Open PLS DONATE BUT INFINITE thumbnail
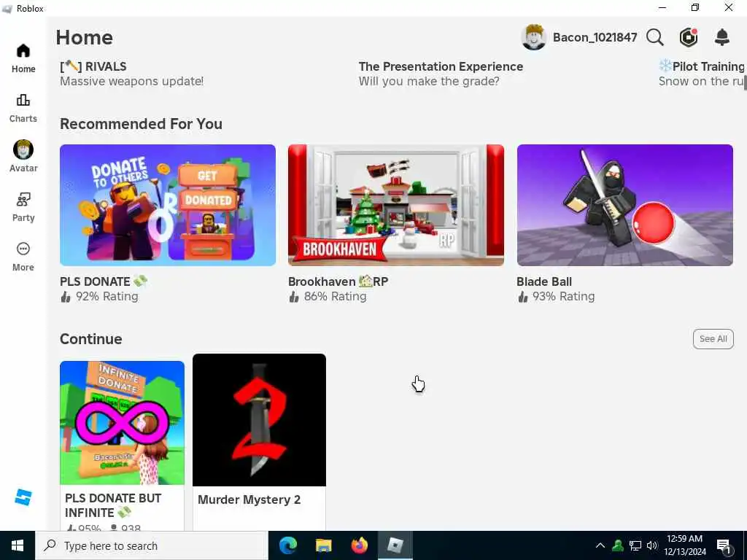This screenshot has width=747, height=560. [x=122, y=423]
